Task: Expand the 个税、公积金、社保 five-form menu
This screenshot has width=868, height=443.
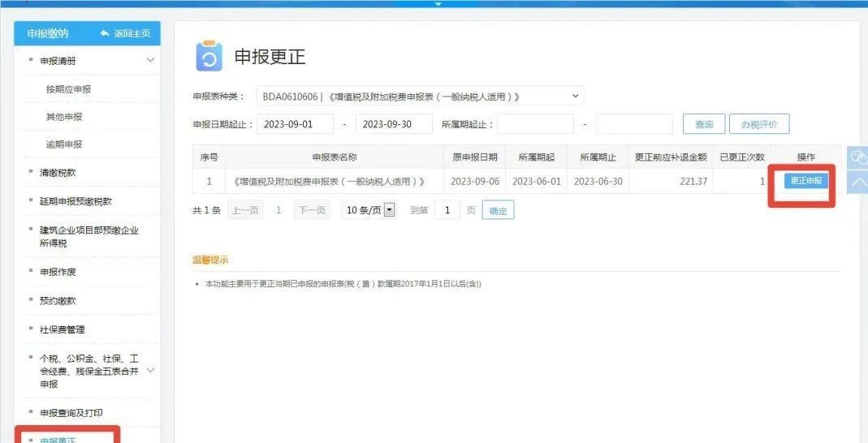Action: tap(150, 371)
